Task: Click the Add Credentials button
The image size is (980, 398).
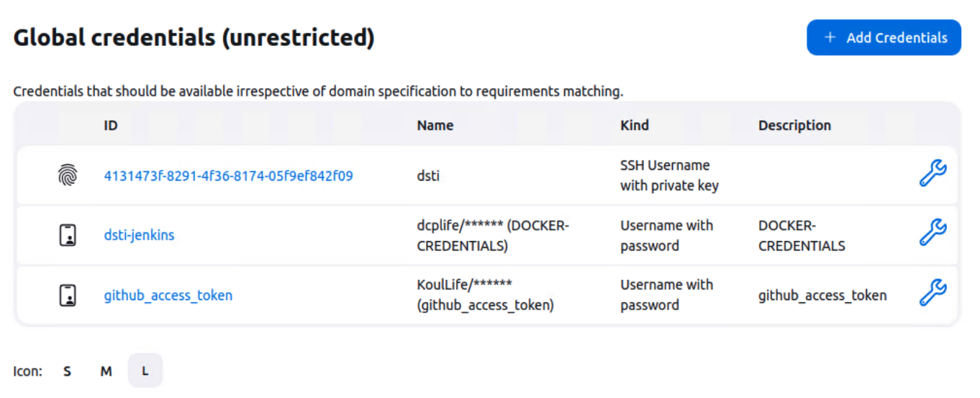Action: [884, 37]
